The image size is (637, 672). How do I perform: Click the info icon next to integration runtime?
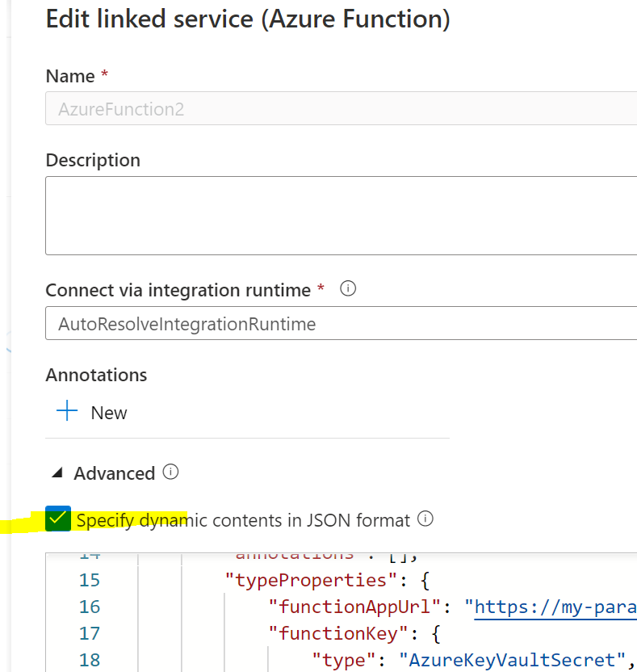(x=347, y=288)
